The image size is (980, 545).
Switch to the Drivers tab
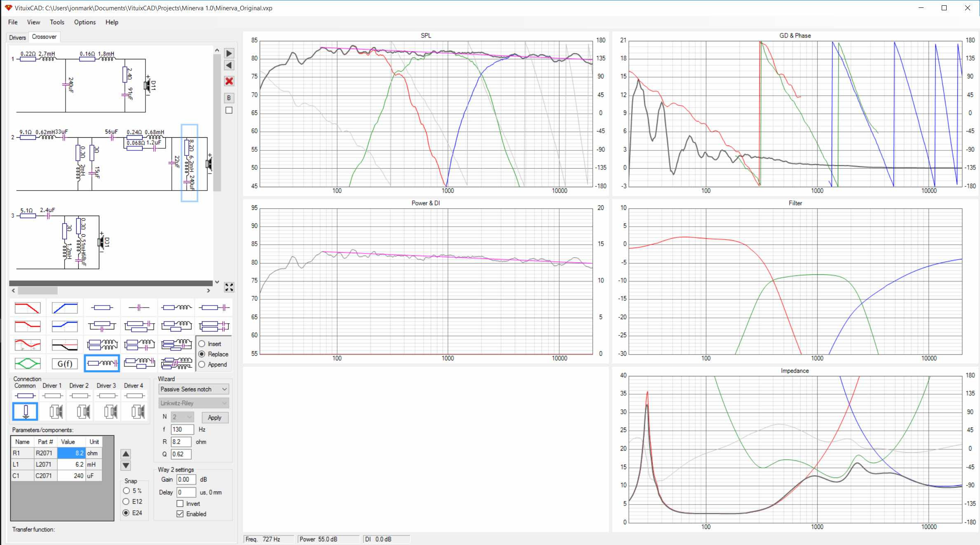(17, 38)
